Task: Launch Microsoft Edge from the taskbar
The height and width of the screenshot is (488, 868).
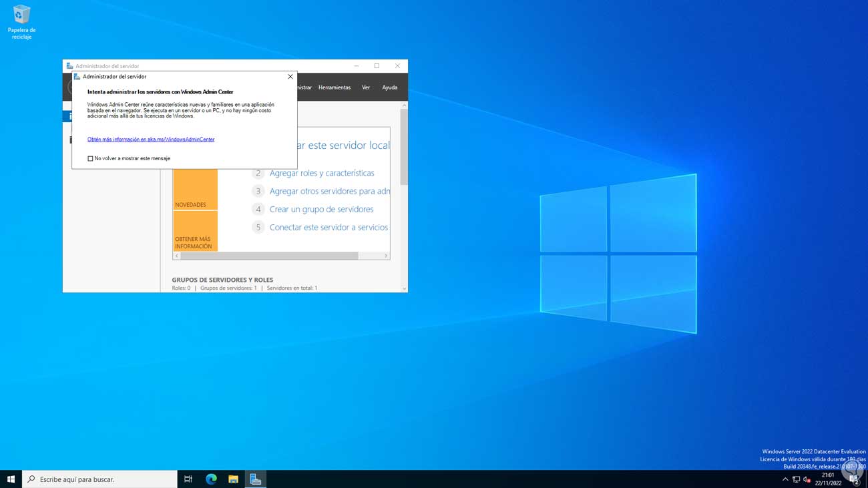Action: [x=211, y=479]
